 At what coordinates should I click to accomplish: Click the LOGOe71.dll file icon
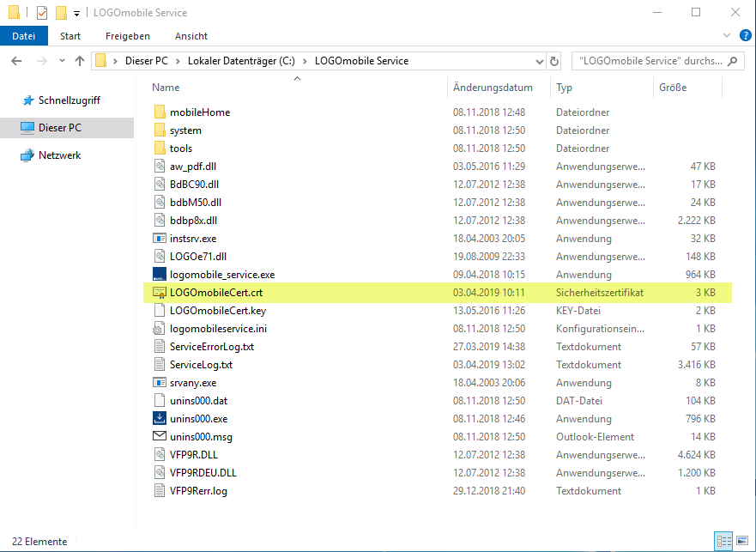click(x=160, y=256)
